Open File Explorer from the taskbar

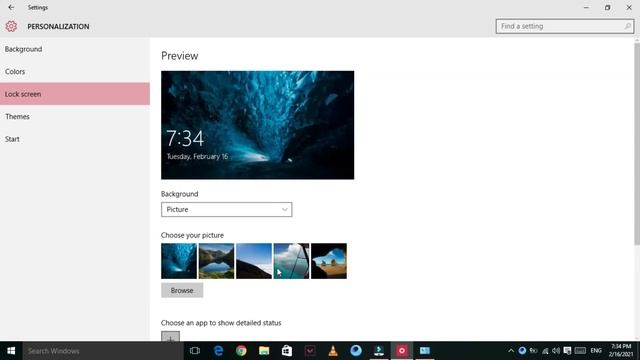point(264,351)
